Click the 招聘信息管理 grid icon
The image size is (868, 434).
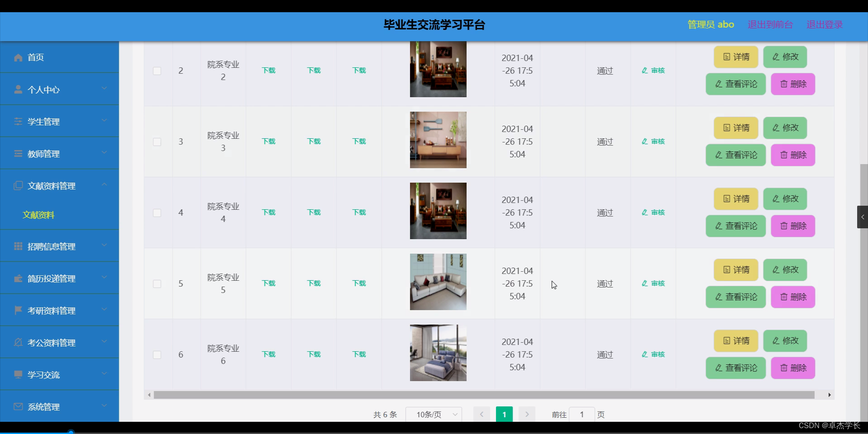click(18, 246)
